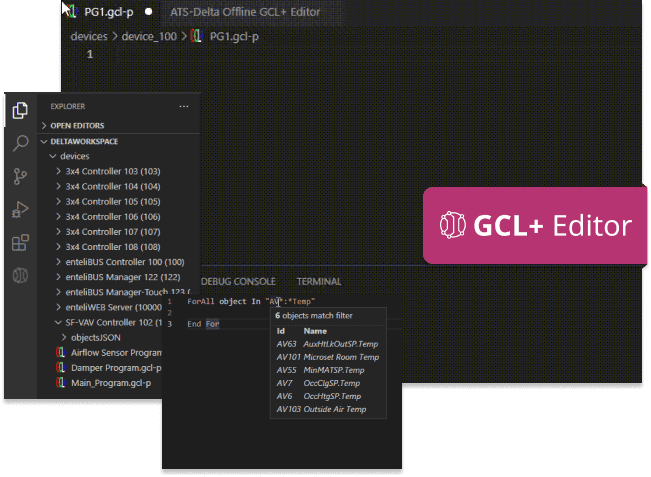Switch to the PG1.gcl-p editor tab
This screenshot has width=651, height=477.
[108, 12]
